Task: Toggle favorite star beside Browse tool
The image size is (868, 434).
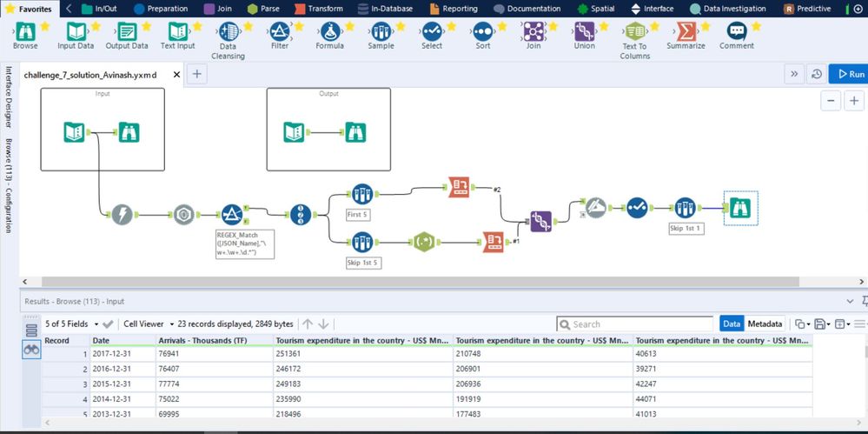Action: tap(45, 27)
